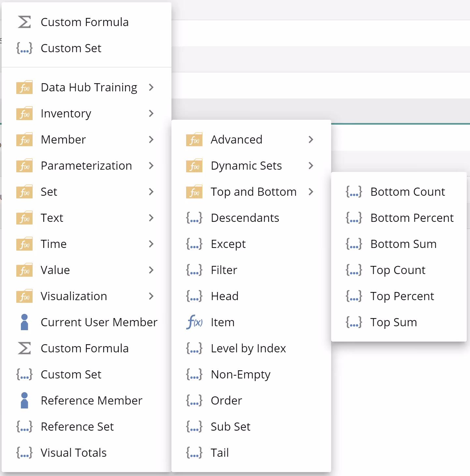This screenshot has width=470, height=476.
Task: Click the person icon for Current User Member
Action: 24,322
